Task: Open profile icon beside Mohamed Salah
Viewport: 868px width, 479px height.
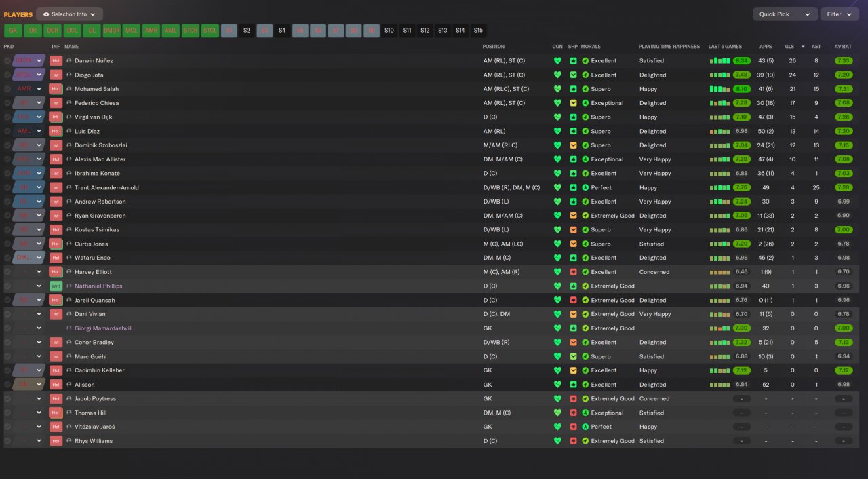Action: (69, 89)
